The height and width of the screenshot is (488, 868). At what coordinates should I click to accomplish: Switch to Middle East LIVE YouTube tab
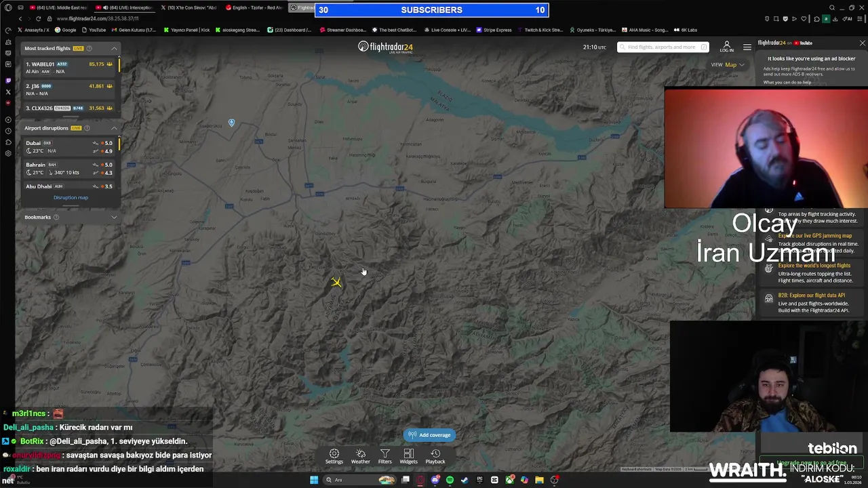click(x=59, y=7)
